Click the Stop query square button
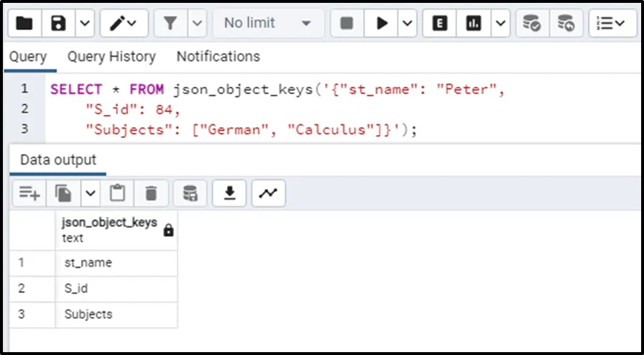The height and width of the screenshot is (355, 644). tap(346, 24)
